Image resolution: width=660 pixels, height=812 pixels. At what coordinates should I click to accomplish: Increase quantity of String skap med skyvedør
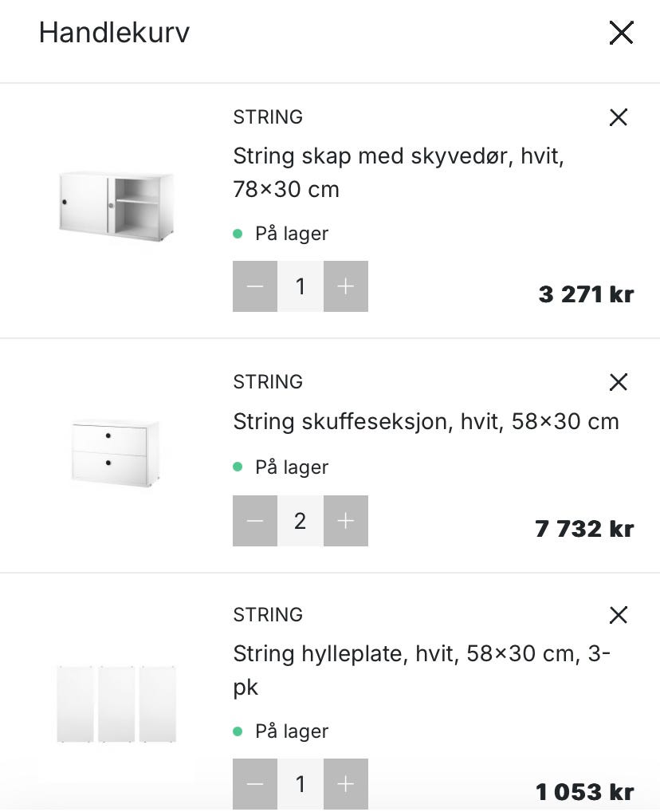pyautogui.click(x=346, y=286)
